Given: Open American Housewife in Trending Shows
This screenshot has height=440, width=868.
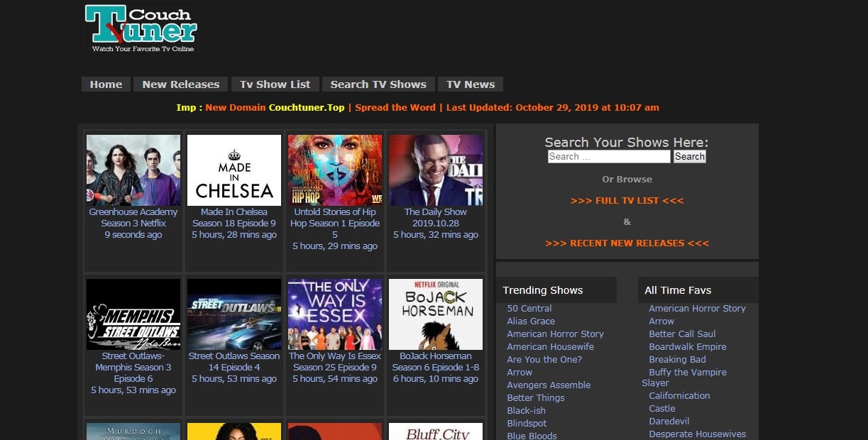Looking at the screenshot, I should [551, 347].
